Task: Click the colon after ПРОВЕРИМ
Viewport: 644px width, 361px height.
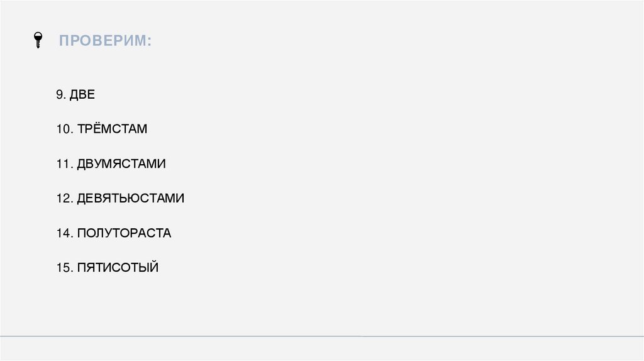Action: (149, 42)
